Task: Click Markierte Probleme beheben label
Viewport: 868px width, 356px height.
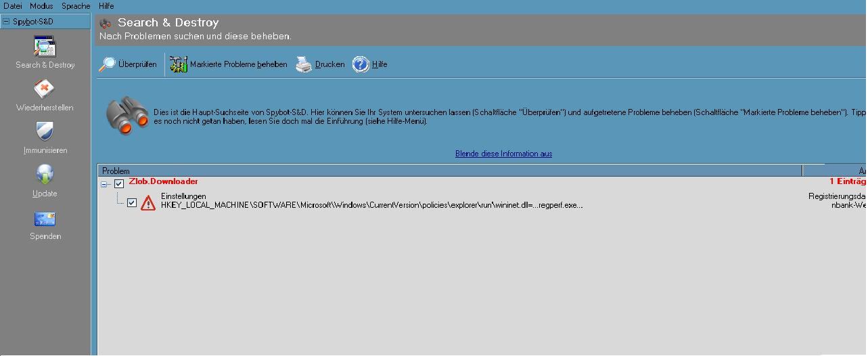Action: [239, 64]
